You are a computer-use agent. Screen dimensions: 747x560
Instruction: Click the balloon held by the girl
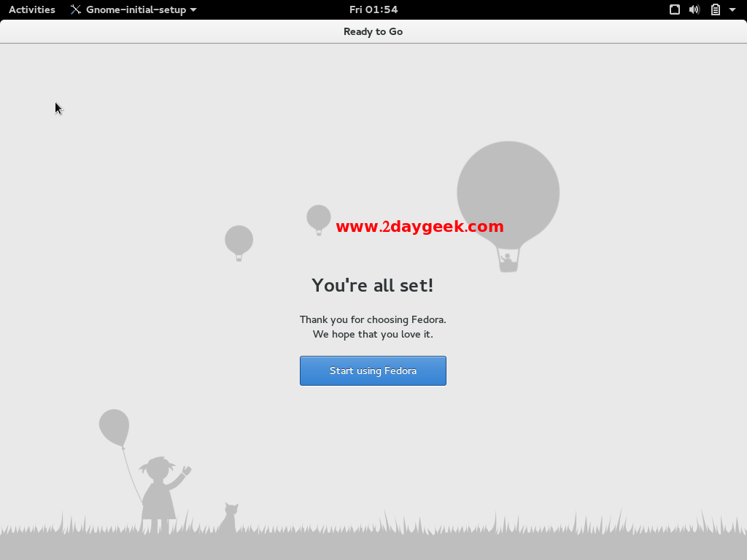coord(114,427)
